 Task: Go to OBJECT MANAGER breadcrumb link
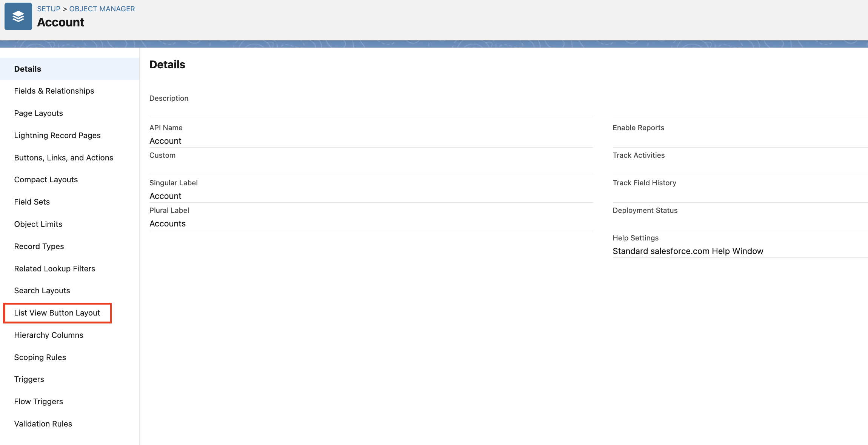coord(102,9)
